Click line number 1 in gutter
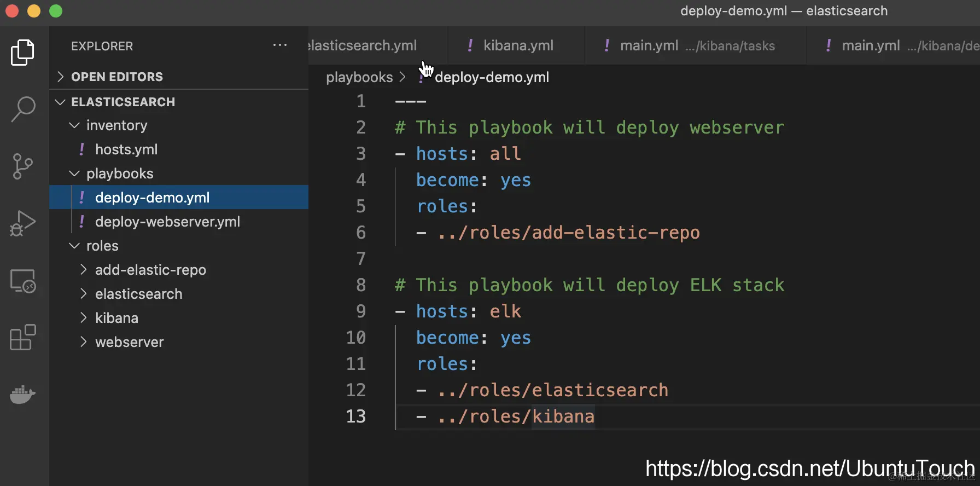The width and height of the screenshot is (980, 486). pyautogui.click(x=361, y=101)
